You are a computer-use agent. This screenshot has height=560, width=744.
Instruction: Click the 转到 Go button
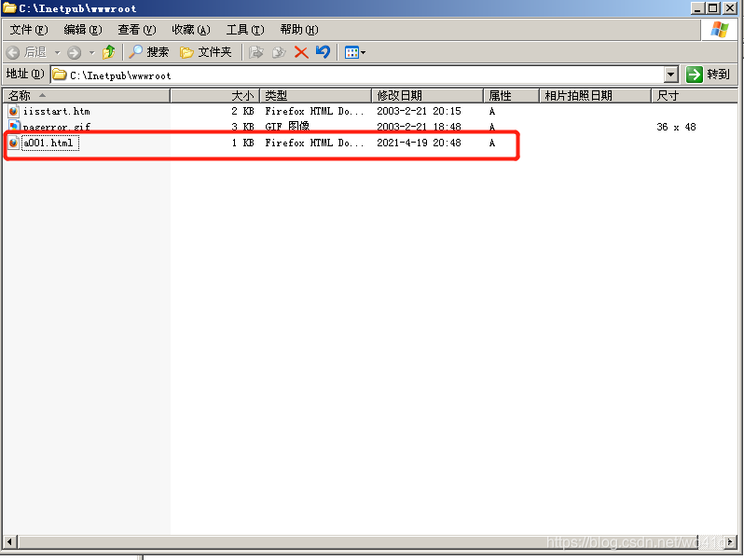click(x=708, y=75)
